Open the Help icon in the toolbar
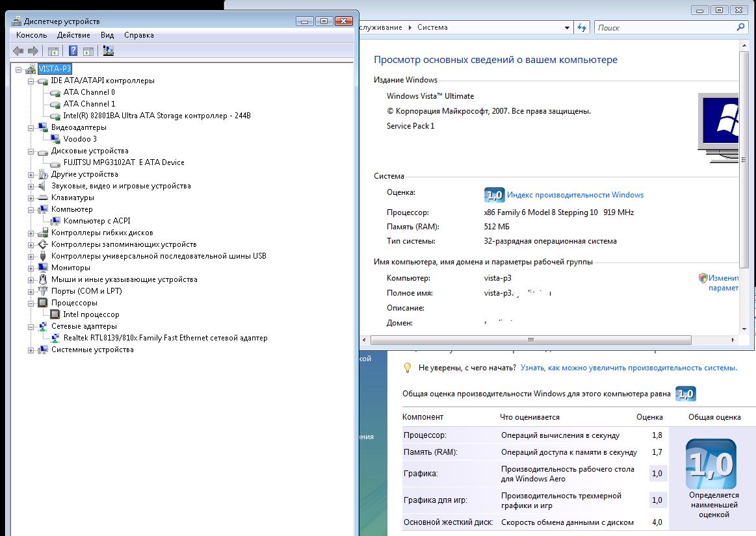The image size is (756, 536). 73,51
